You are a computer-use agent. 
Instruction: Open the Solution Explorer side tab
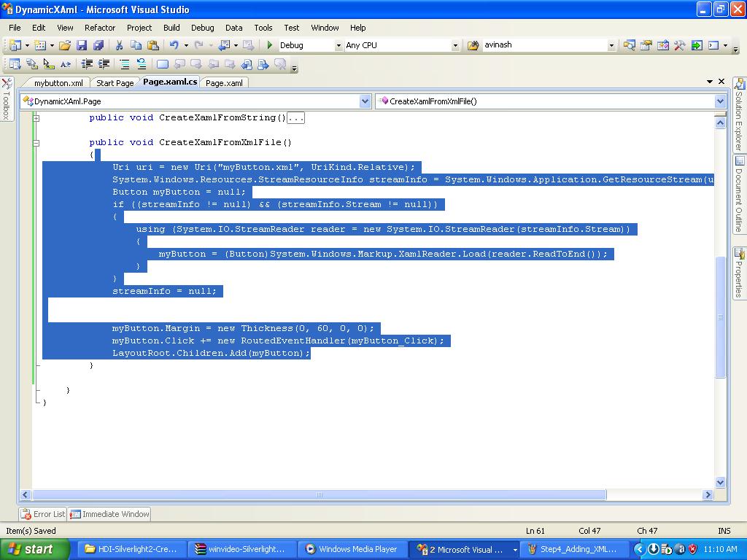click(739, 114)
